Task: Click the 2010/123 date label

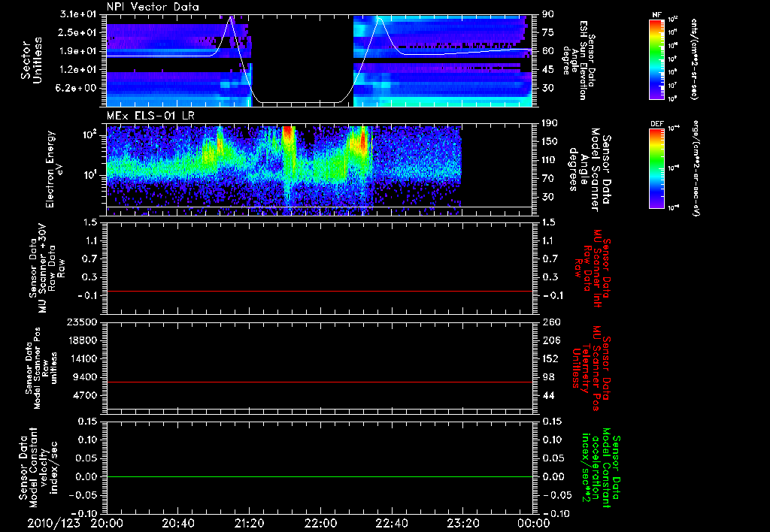Action: [53, 523]
